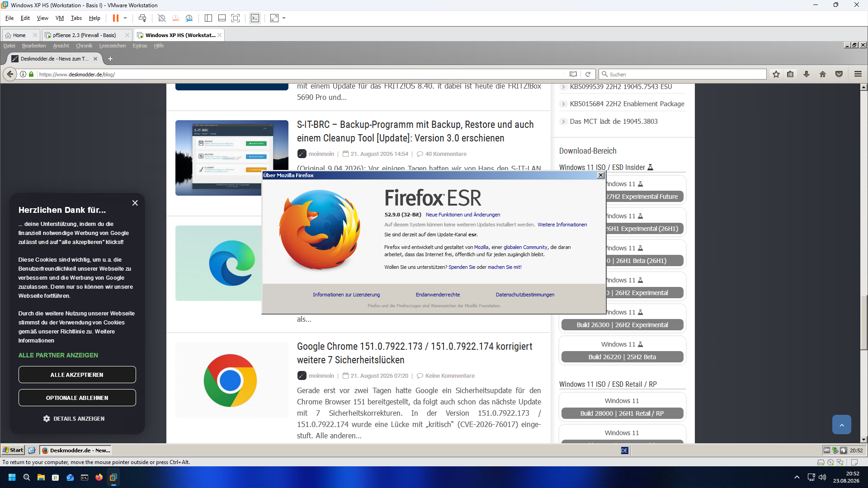Close the Deskmodder.de Firefox tab
This screenshot has width=868, height=488.
point(95,59)
